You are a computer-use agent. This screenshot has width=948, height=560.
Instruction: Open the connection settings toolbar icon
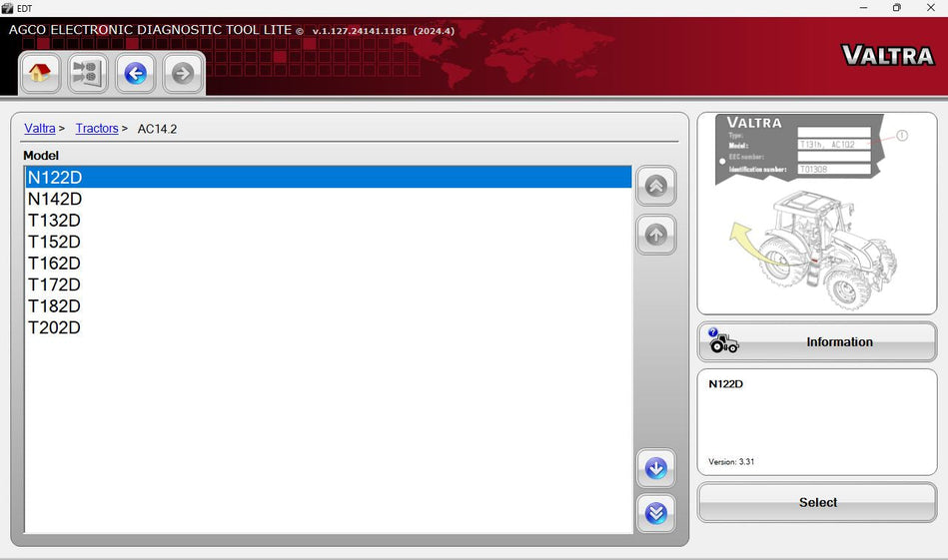pos(88,73)
